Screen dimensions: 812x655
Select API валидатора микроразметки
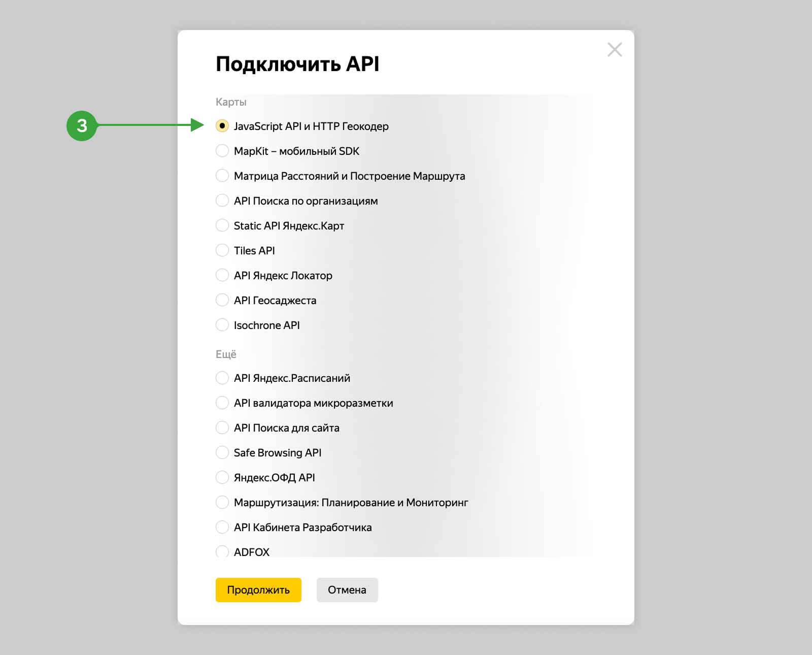pyautogui.click(x=222, y=403)
